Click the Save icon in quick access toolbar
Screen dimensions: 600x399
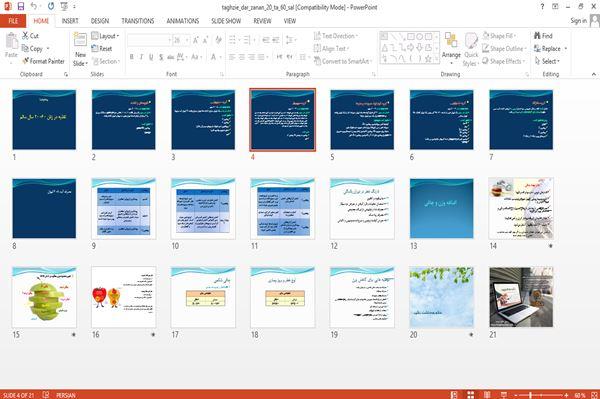pos(21,7)
